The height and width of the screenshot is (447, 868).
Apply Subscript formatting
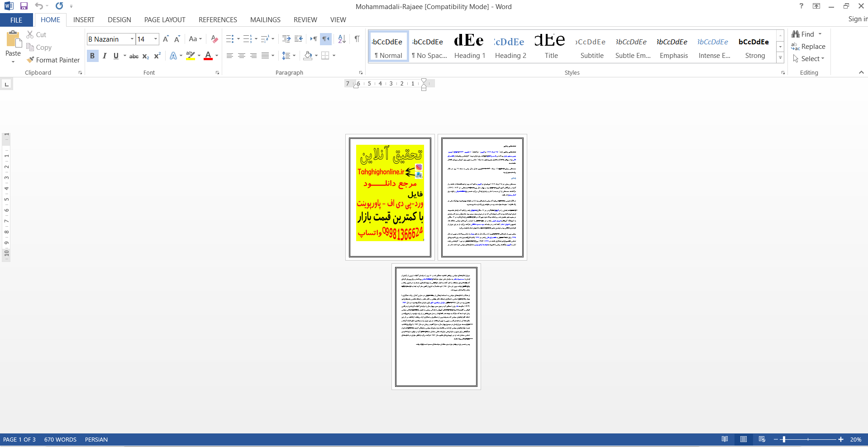(x=146, y=56)
